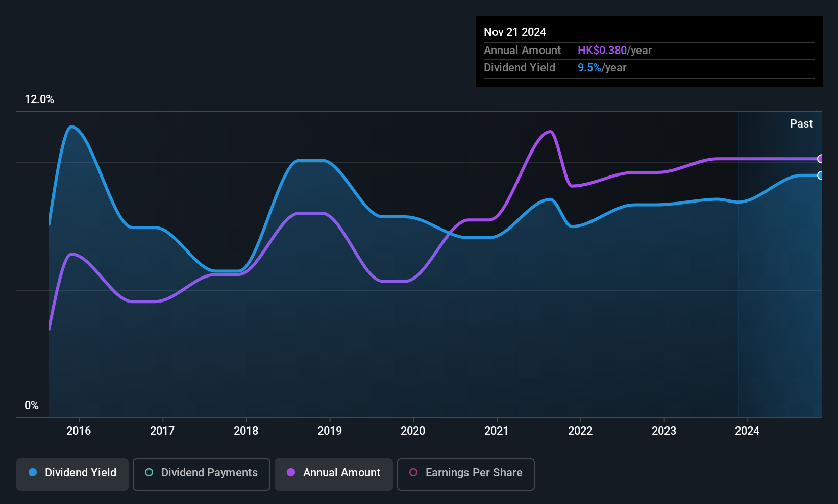Show the Earnings Per Share series label
The image size is (838, 504).
pos(474,472)
